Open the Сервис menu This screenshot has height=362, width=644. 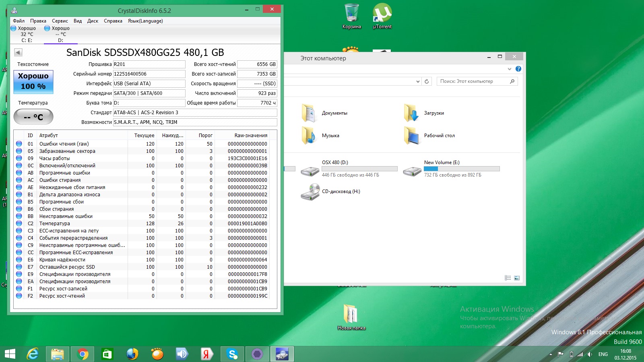click(x=60, y=21)
